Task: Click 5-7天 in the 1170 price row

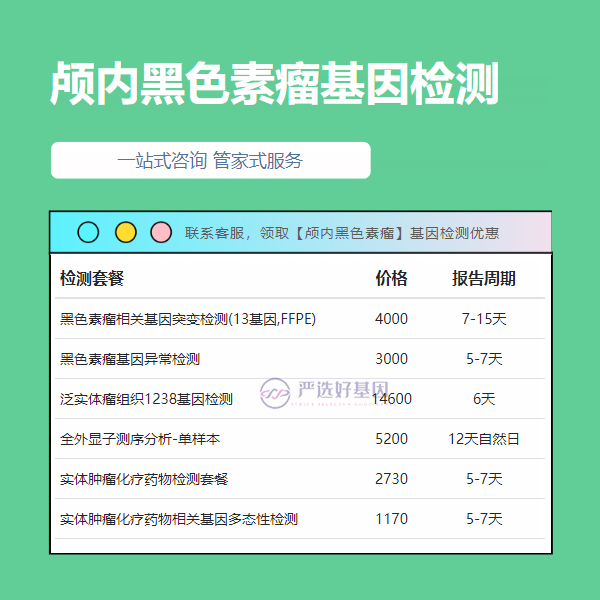Action: coord(484,519)
